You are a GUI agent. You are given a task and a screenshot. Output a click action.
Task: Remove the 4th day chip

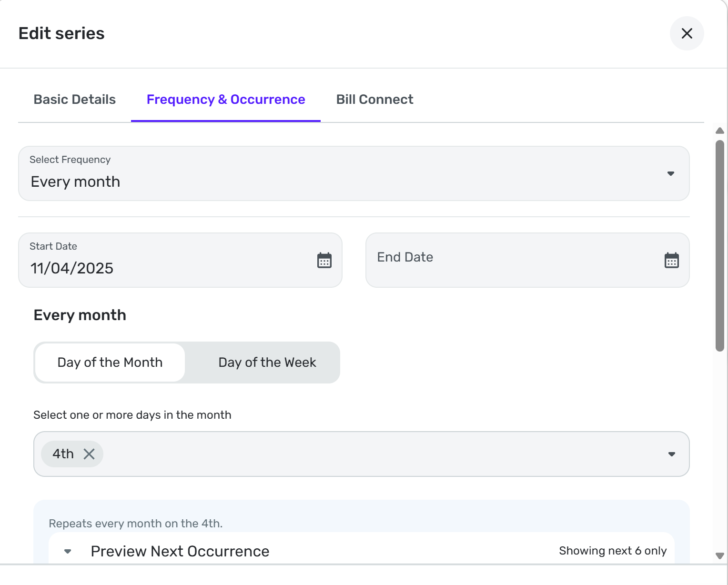pos(89,454)
